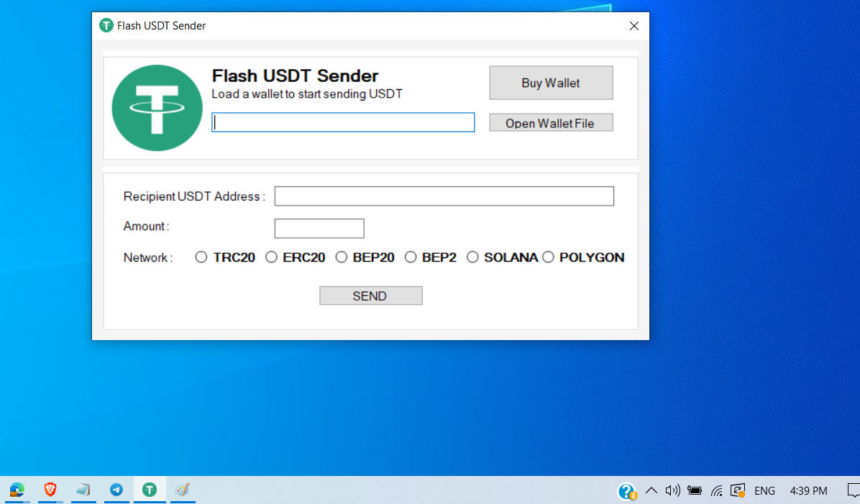Click the "Network :" label

[x=148, y=258]
